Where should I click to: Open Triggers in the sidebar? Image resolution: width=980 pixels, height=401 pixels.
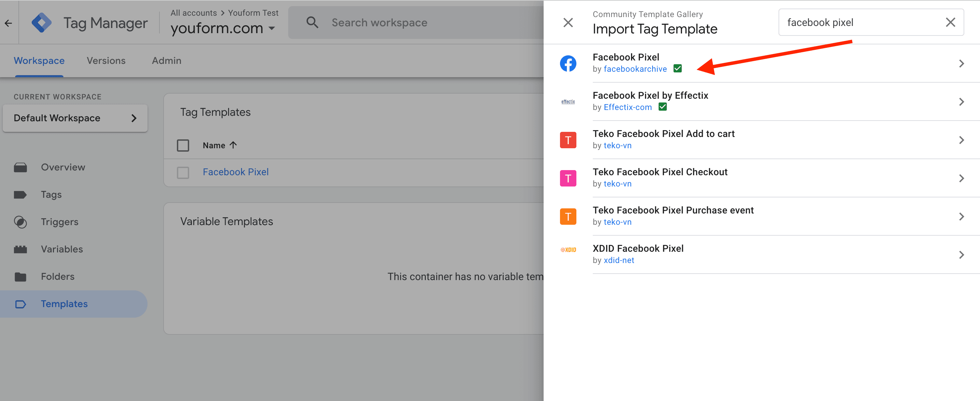60,222
